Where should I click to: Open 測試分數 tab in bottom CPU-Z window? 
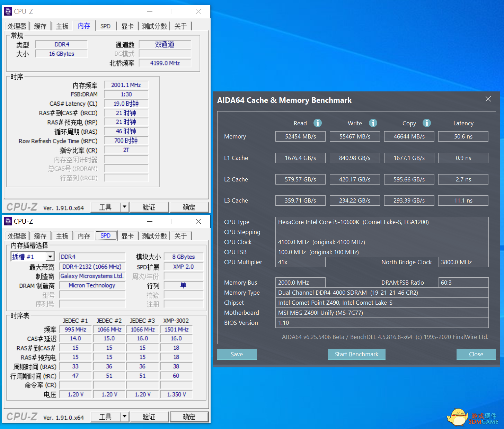point(154,236)
